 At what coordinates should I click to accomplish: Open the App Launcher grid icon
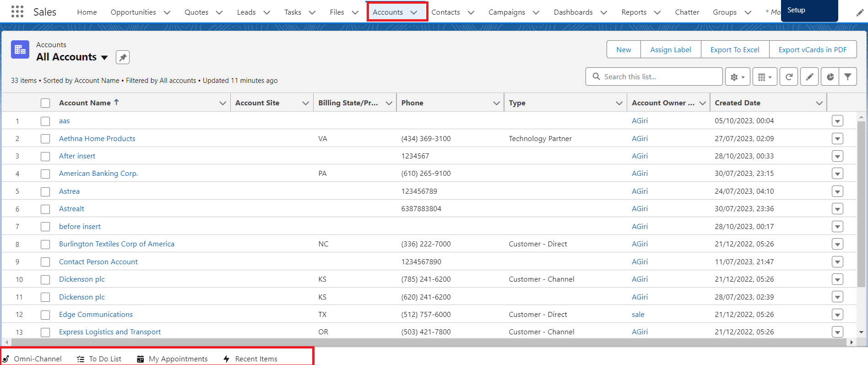point(17,11)
